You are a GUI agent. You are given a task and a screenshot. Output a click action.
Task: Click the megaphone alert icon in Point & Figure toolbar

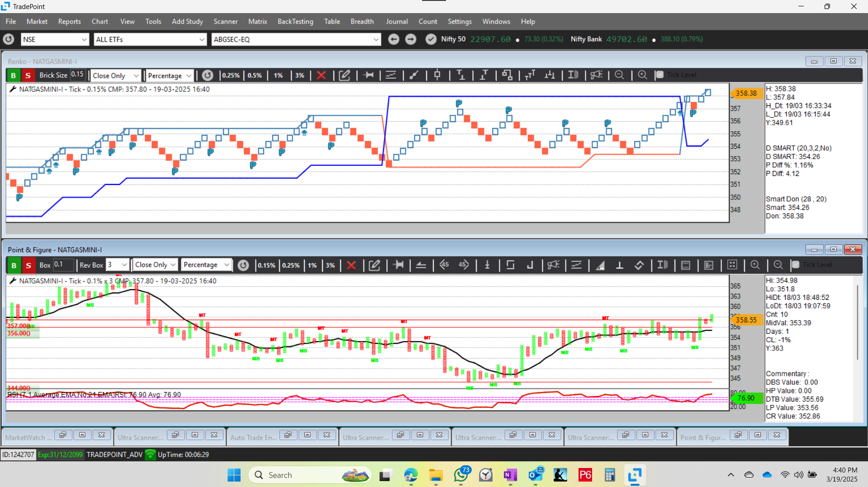pos(553,265)
